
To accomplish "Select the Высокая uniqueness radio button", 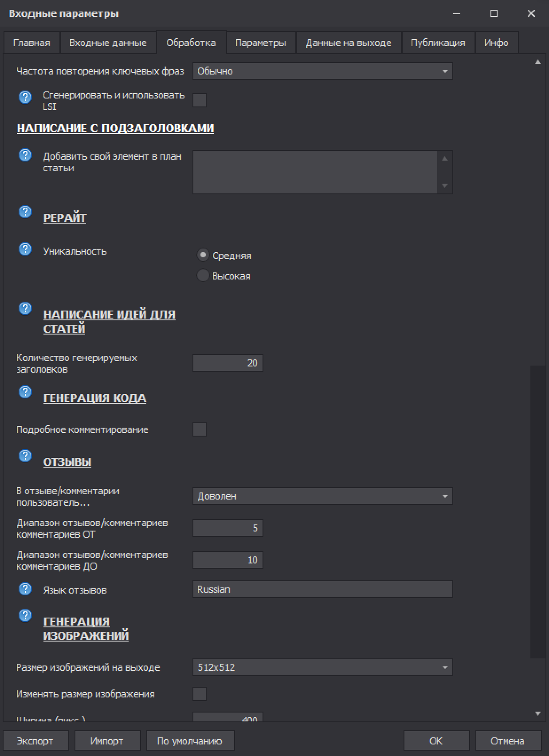I will 203,276.
